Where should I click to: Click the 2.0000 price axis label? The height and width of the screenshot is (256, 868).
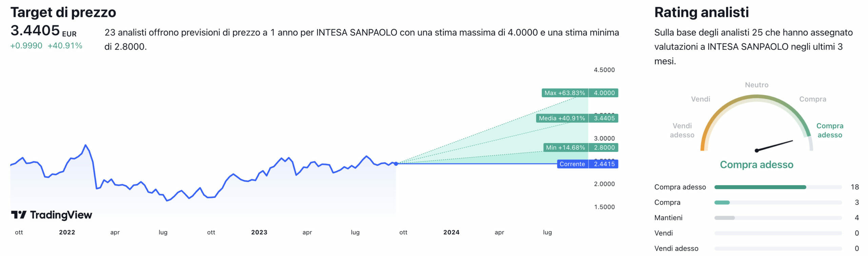coord(604,184)
